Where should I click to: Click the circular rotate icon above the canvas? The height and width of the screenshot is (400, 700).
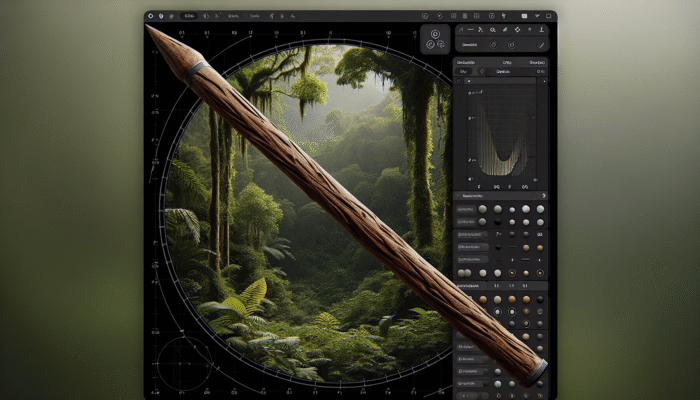pos(436,35)
